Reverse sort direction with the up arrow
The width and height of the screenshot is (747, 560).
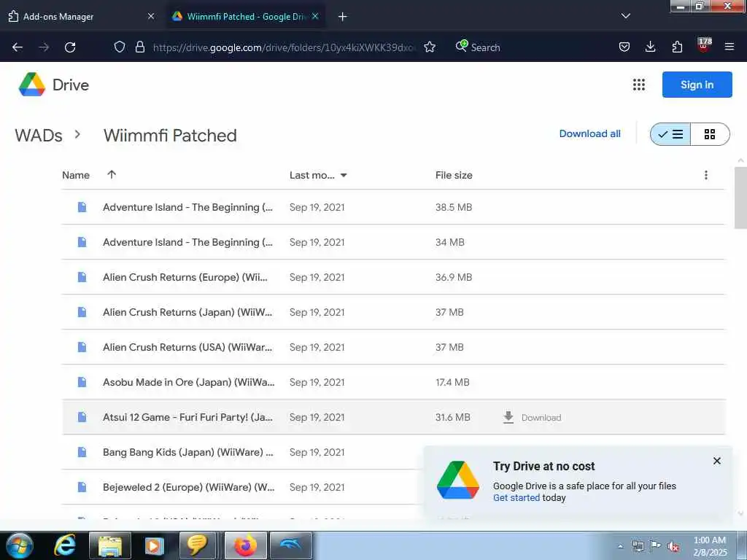tap(112, 175)
